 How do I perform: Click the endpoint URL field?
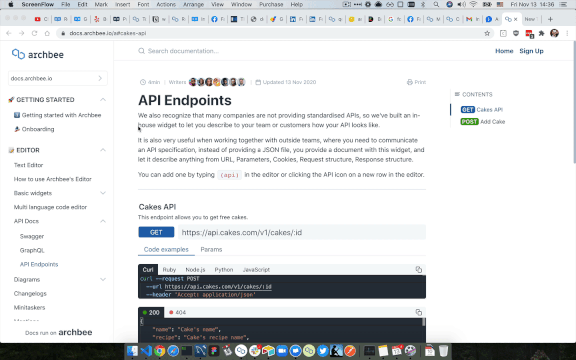click(302, 232)
